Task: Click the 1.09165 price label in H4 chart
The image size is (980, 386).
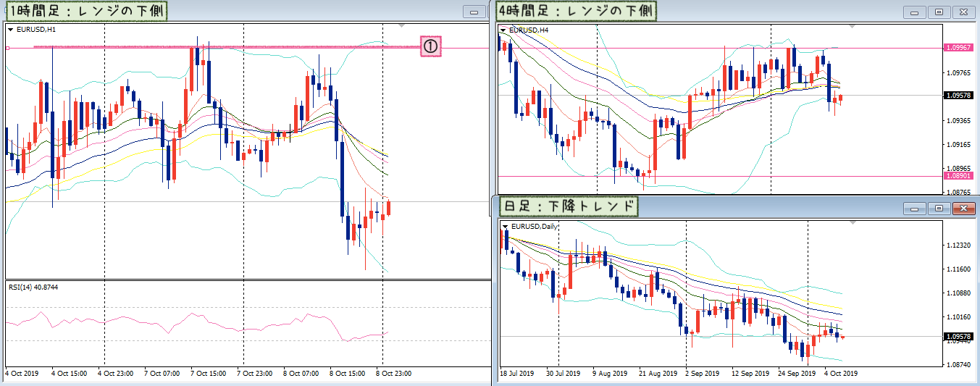Action: tap(959, 145)
